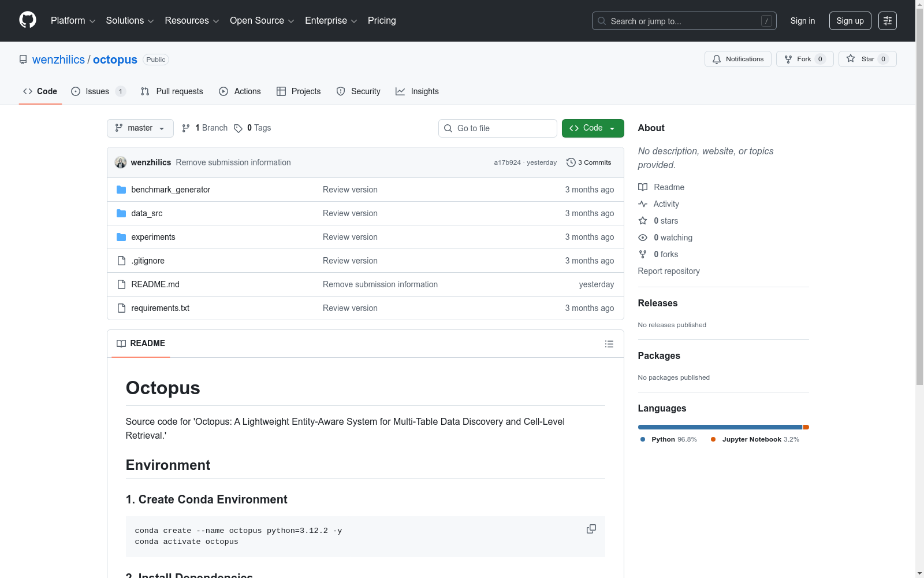Click Report repository
The width and height of the screenshot is (924, 578).
click(x=669, y=271)
